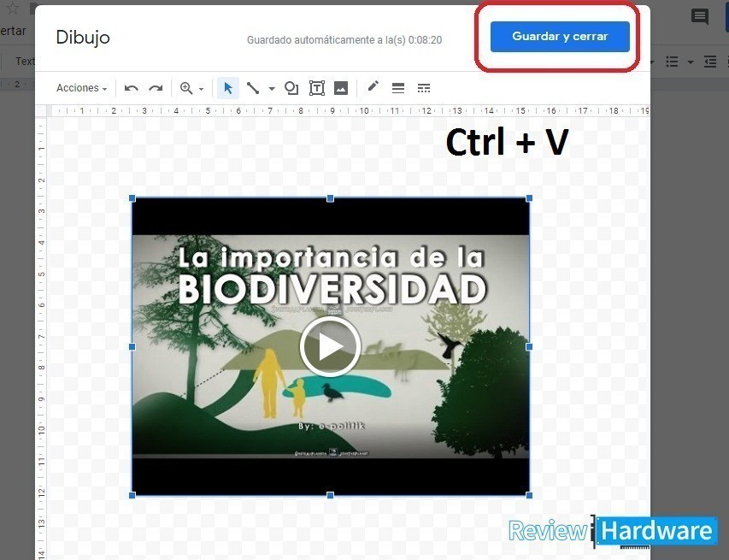The image size is (729, 560).
Task: Click the Dibujo dialog title
Action: point(83,38)
